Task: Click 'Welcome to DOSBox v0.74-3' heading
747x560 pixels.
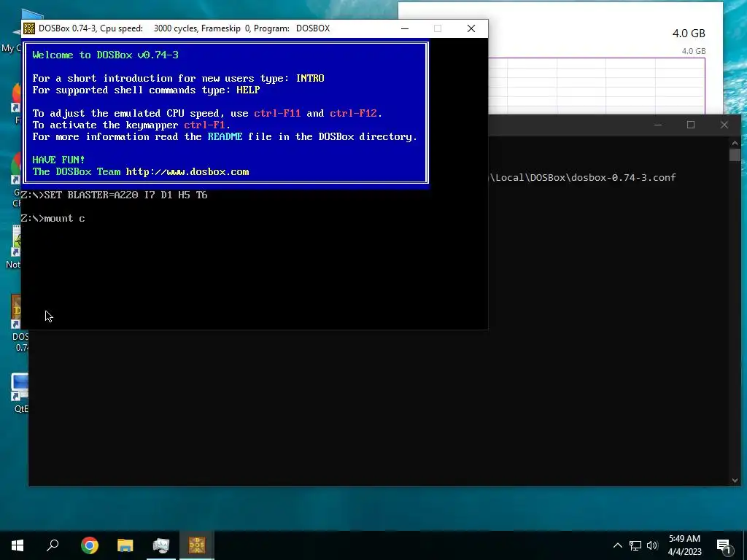Action: (x=105, y=55)
